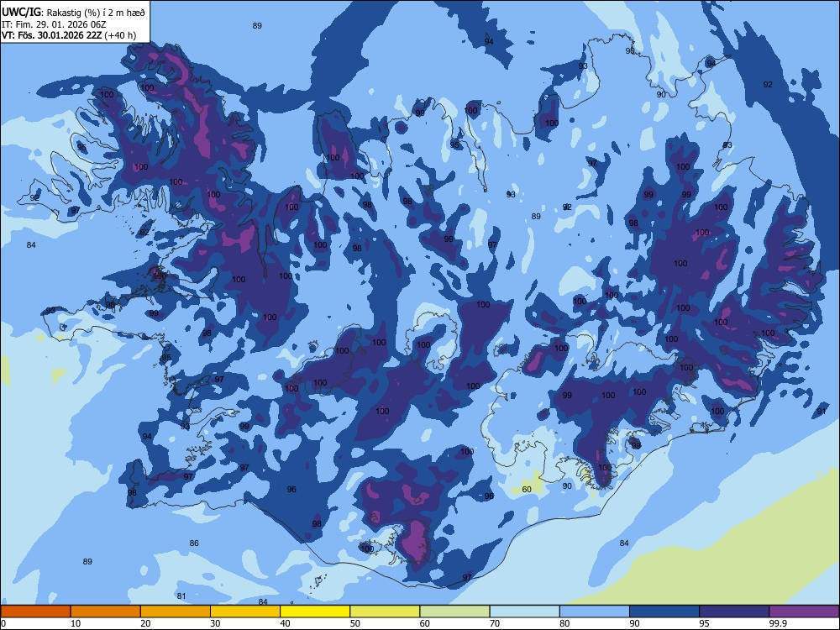This screenshot has width=840, height=630.
Task: Click the '83' humidity value on the map
Action: point(727,145)
